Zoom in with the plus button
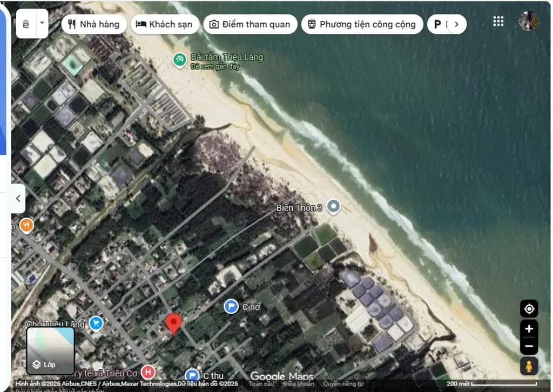The width and height of the screenshot is (553, 392). coord(529,329)
